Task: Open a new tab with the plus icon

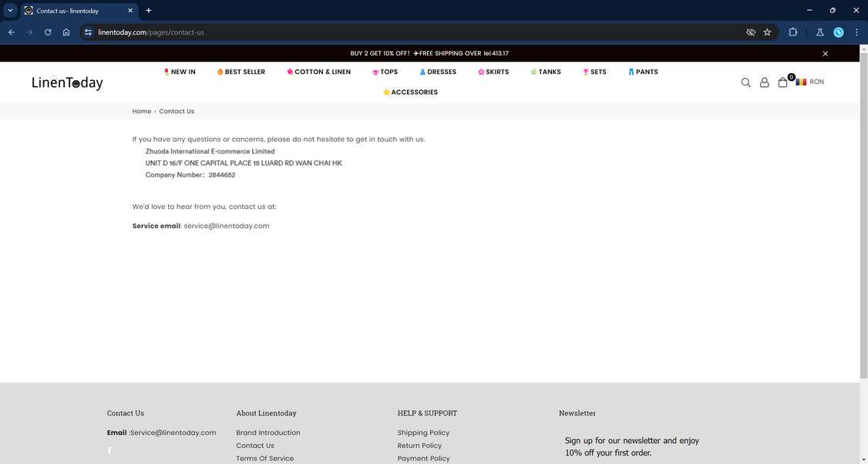Action: (x=147, y=10)
